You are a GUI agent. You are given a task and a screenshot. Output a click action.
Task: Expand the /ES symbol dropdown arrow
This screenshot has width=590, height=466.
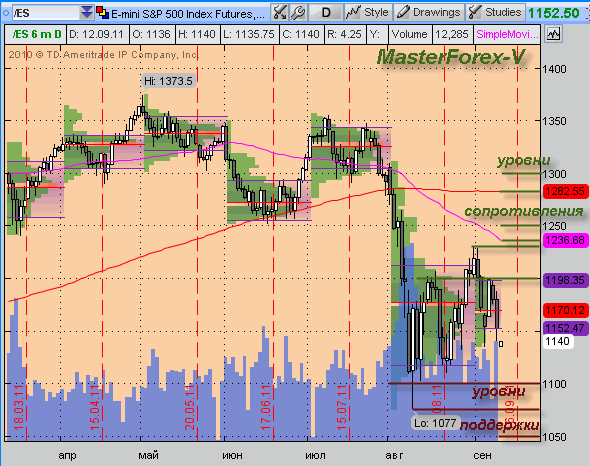click(x=87, y=13)
